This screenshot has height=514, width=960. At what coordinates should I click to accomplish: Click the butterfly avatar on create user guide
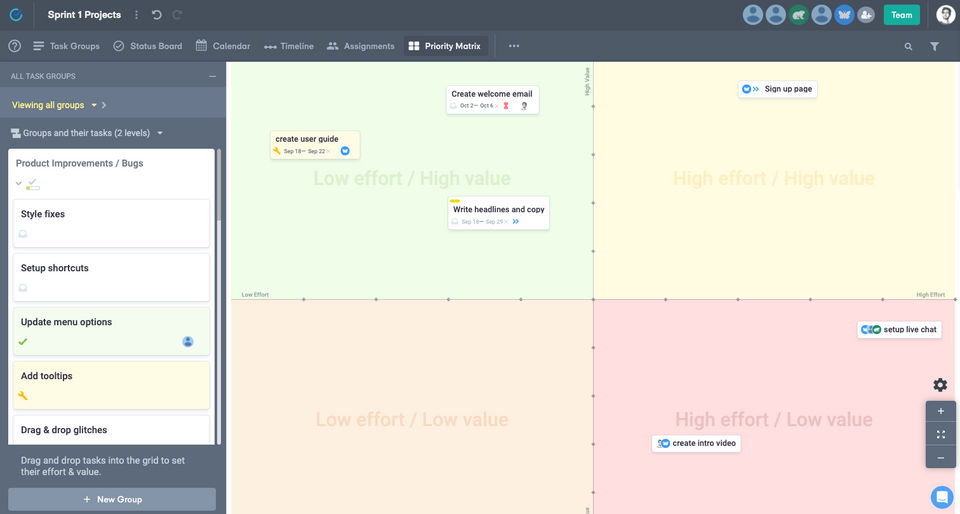[x=345, y=151]
